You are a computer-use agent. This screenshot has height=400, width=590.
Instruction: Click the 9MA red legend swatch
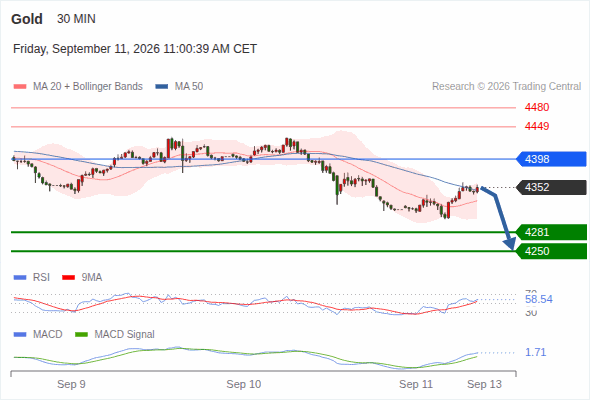point(68,278)
